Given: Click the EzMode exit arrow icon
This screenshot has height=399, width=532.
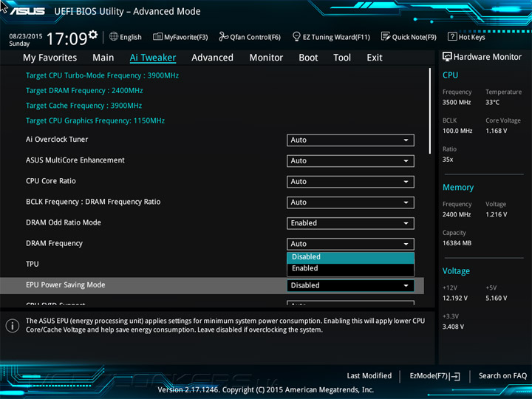Looking at the screenshot, I should [x=454, y=376].
